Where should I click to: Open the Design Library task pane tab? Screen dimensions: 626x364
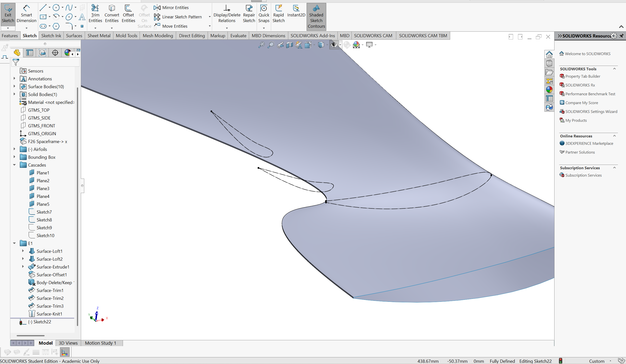549,63
